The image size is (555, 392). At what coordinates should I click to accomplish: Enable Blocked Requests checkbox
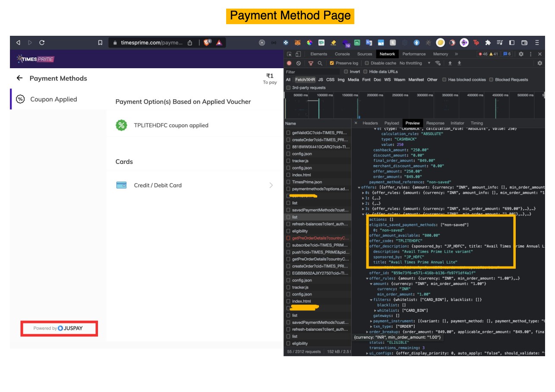tap(491, 80)
